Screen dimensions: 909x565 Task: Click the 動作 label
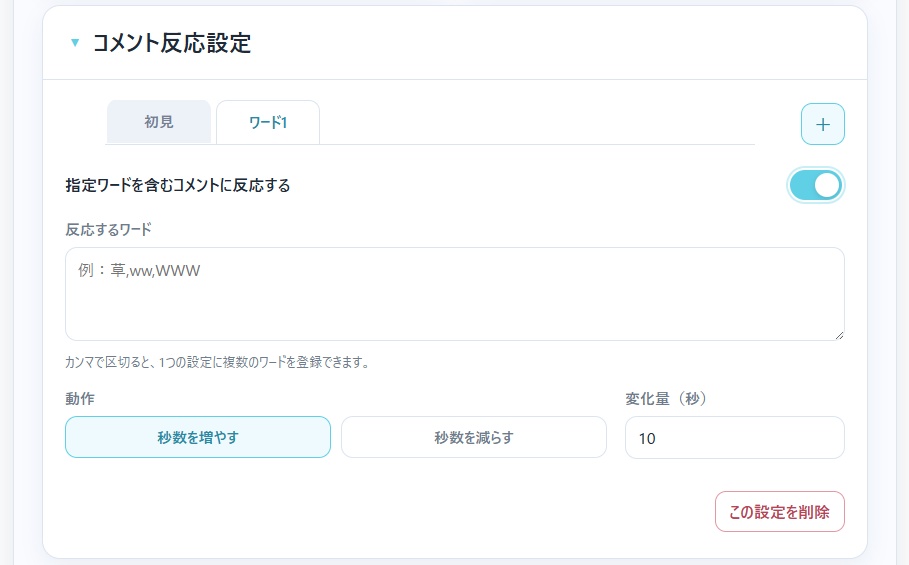tap(79, 399)
